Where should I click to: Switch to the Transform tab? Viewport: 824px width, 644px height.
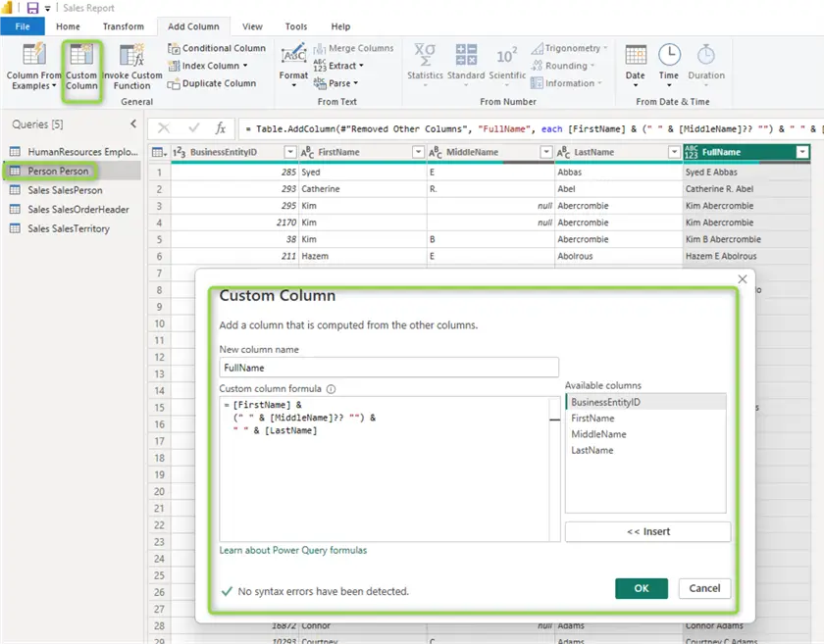tap(124, 26)
